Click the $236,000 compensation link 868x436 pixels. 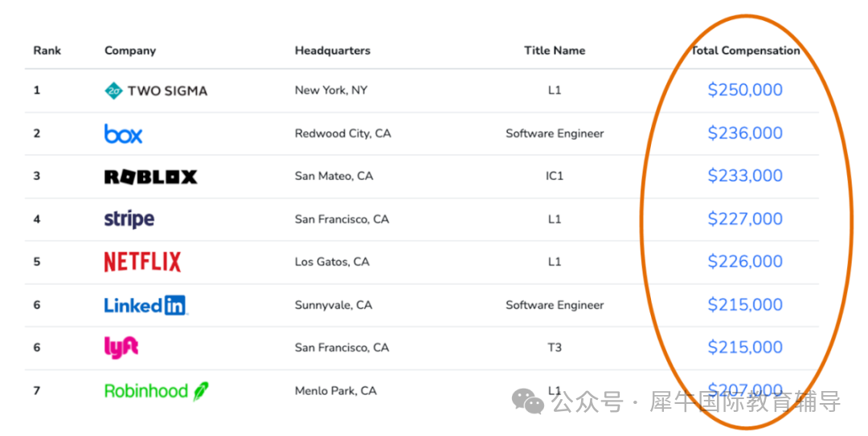pyautogui.click(x=745, y=133)
